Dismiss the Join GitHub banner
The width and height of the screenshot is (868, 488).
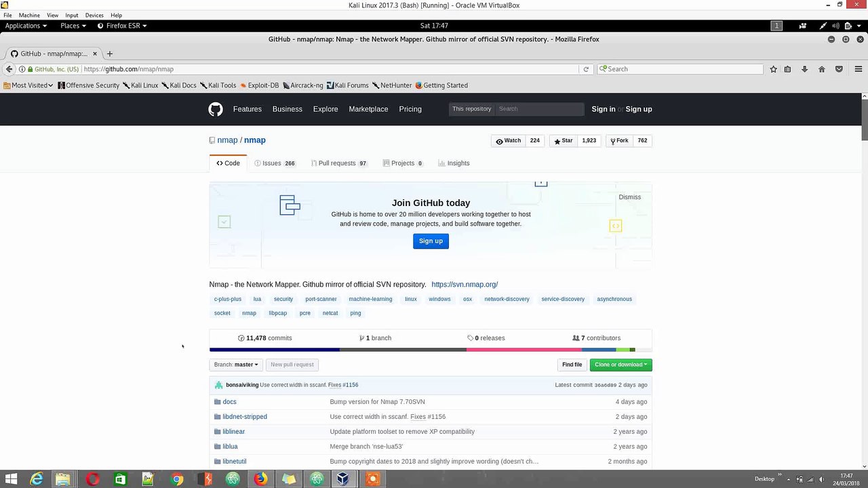coord(629,197)
